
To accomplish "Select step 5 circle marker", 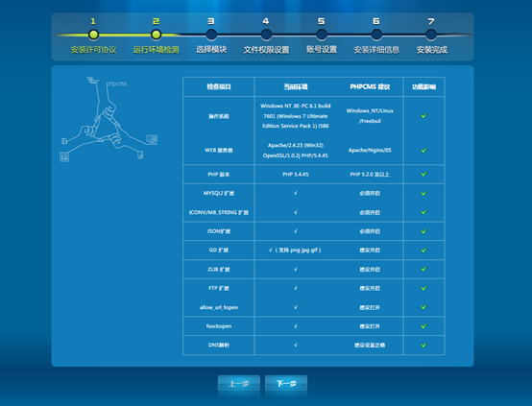I will click(322, 35).
